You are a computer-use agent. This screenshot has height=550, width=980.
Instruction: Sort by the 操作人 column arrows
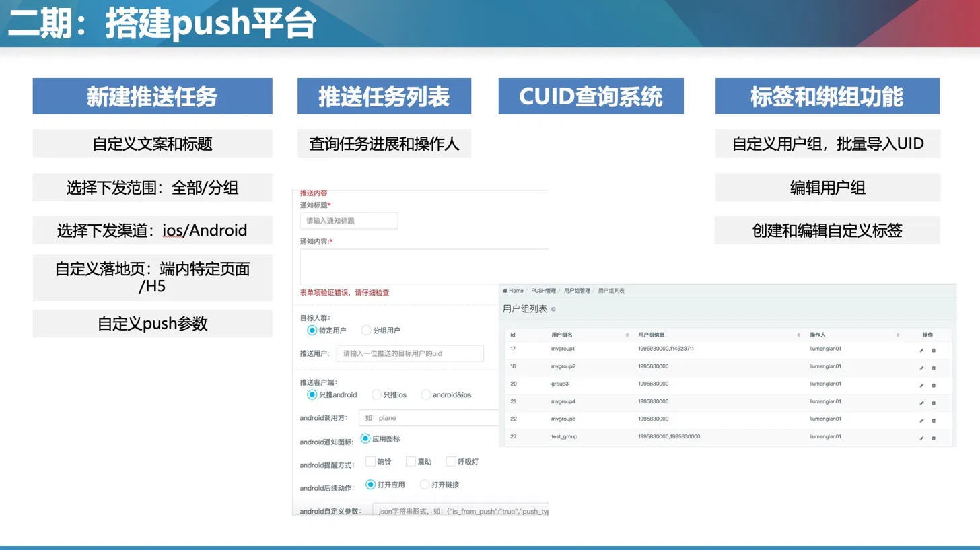(898, 335)
